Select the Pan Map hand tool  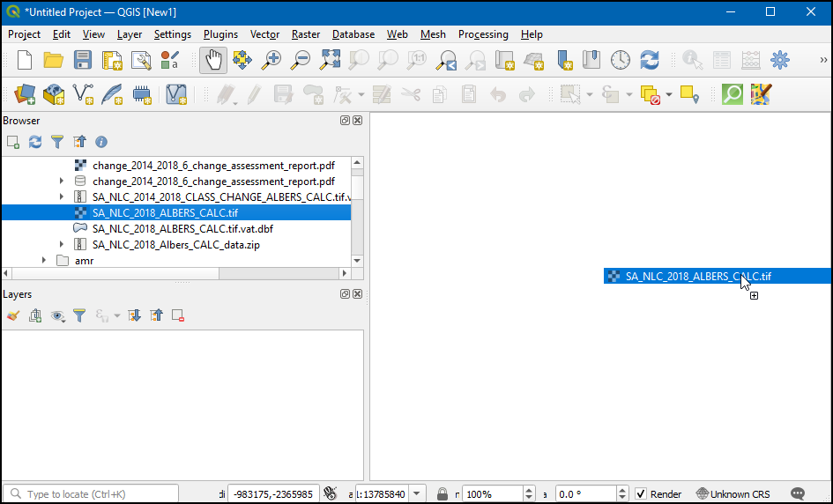tap(213, 60)
